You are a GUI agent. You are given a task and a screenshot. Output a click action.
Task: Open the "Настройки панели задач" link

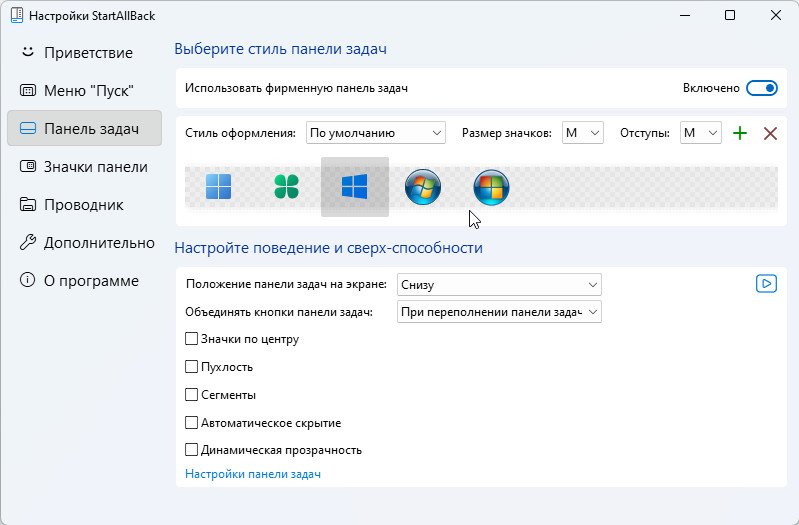click(x=253, y=474)
